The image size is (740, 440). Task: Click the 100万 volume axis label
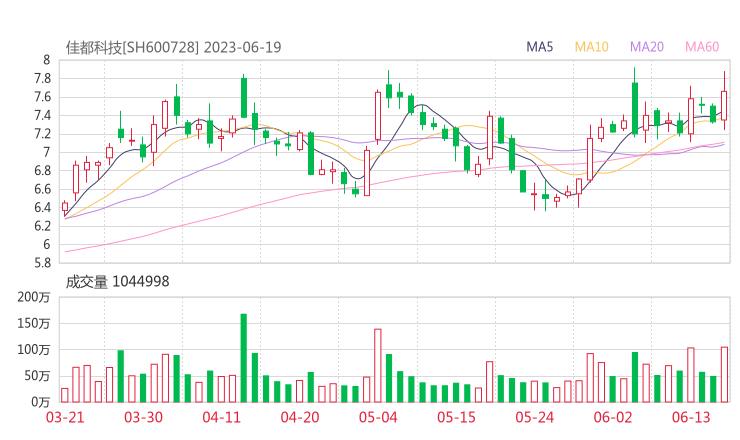(34, 350)
